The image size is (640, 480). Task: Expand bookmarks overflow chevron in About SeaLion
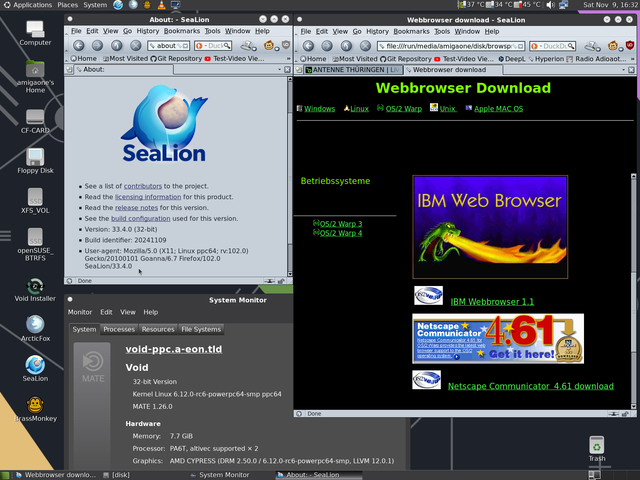coord(288,59)
